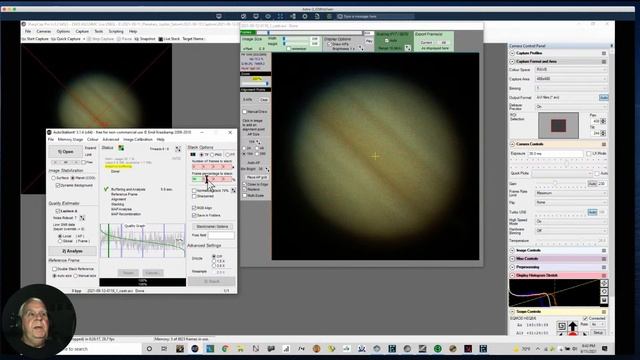Open SharpCap Tools menu
Screen dimensions: 640x360
[x=99, y=31]
